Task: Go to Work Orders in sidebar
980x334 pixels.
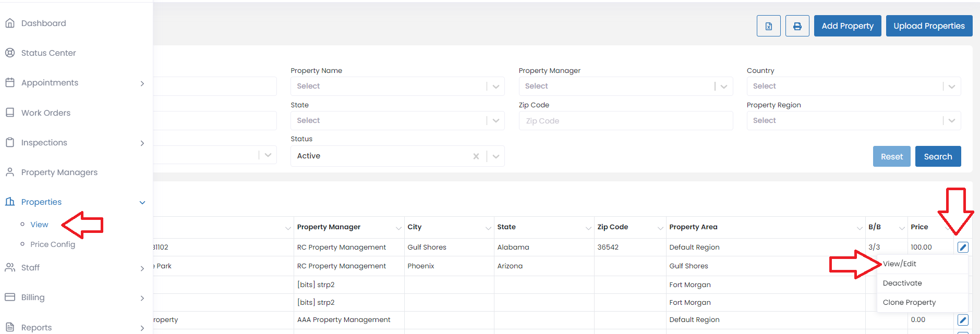Action: point(45,113)
